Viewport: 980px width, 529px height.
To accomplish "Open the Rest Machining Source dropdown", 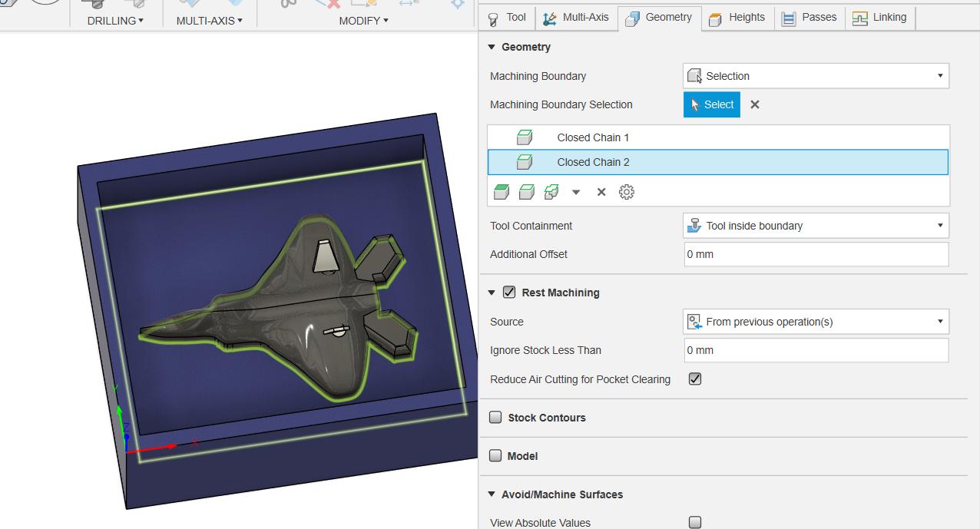I will [x=816, y=322].
